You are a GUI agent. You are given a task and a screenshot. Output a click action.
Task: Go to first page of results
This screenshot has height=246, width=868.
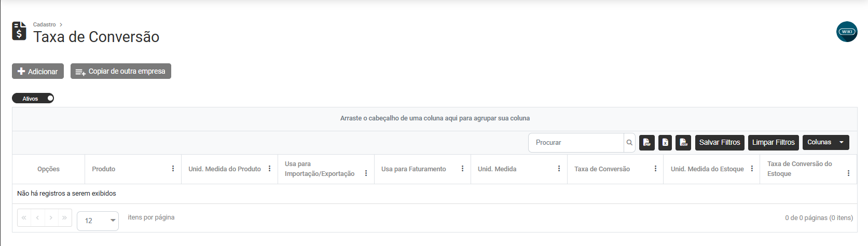(x=24, y=217)
